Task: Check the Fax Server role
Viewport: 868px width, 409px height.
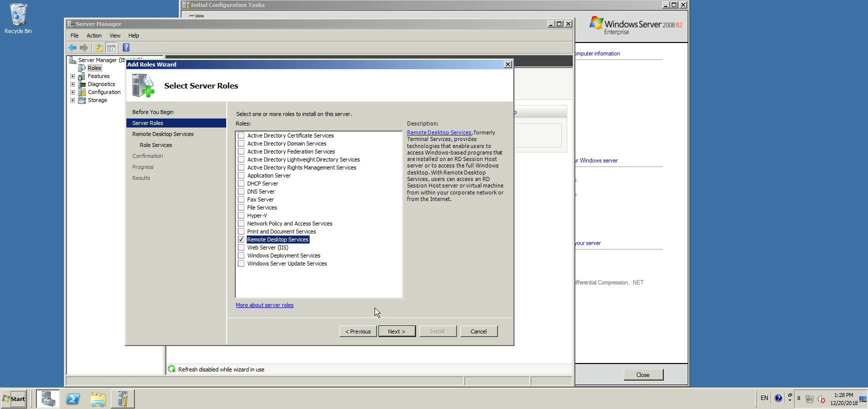Action: pos(241,199)
